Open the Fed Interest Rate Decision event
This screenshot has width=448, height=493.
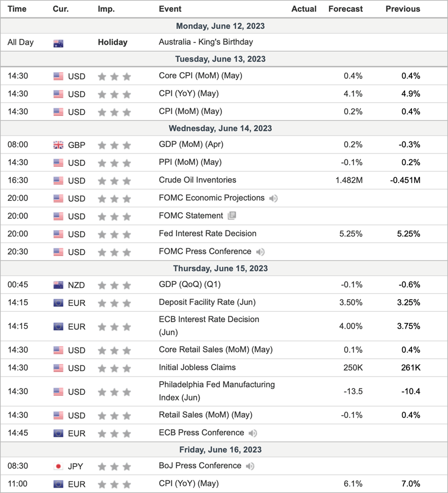pos(207,233)
